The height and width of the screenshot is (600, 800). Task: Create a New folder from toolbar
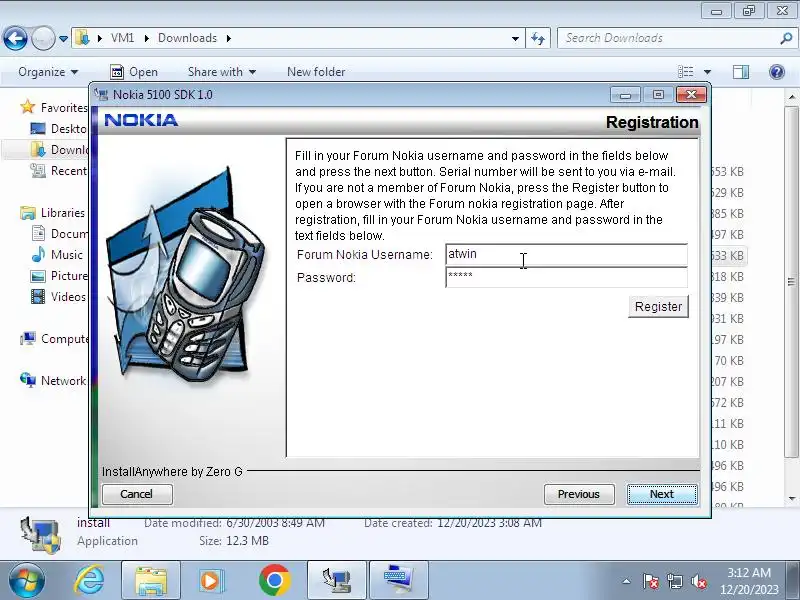coord(316,72)
